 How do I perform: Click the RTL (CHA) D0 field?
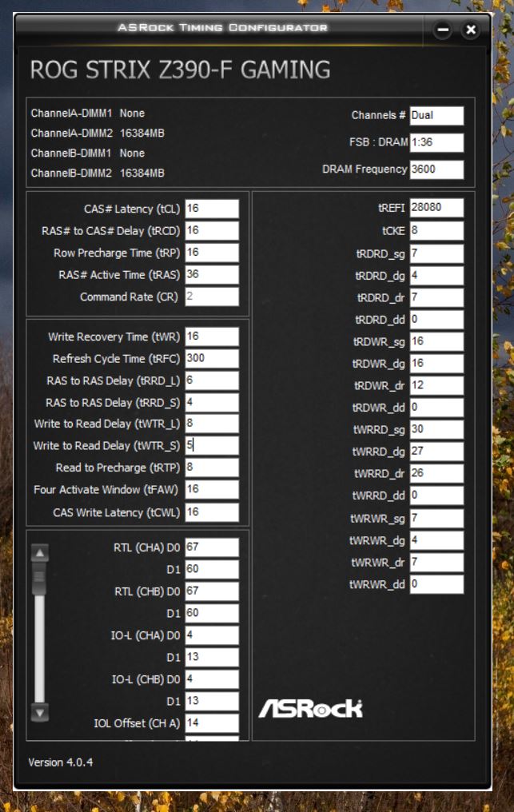(212, 547)
